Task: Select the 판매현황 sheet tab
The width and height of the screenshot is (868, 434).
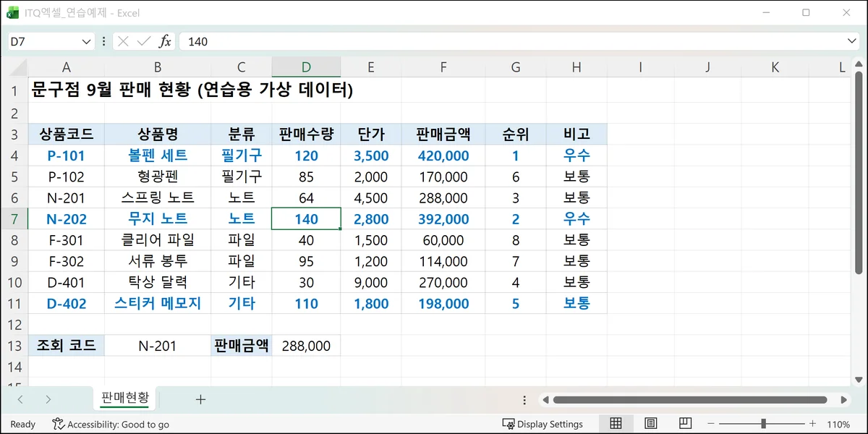Action: point(125,398)
